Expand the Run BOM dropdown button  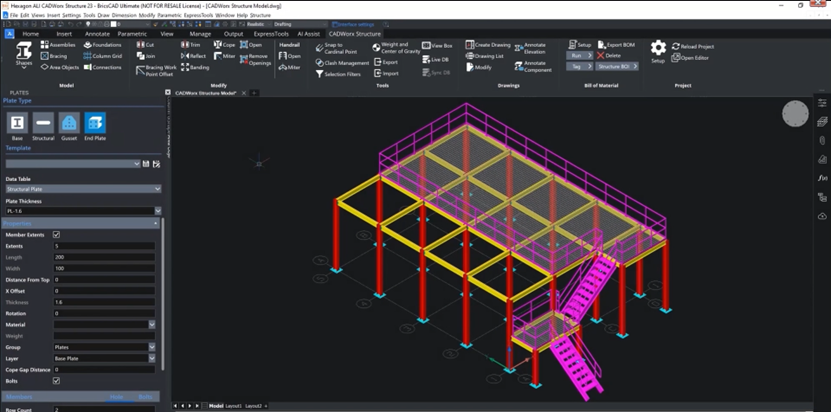tap(580, 56)
